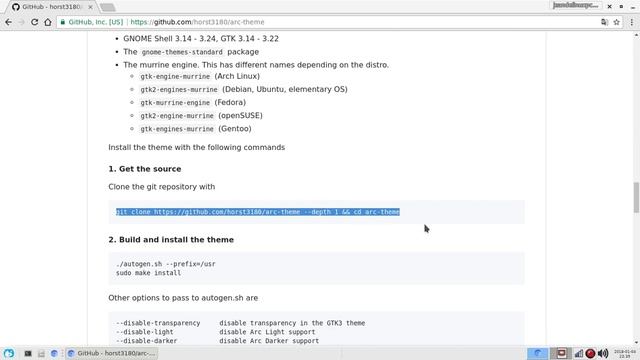Screen dimensions: 640x360
Task: Click the blue workspace pager box
Action: point(537,353)
